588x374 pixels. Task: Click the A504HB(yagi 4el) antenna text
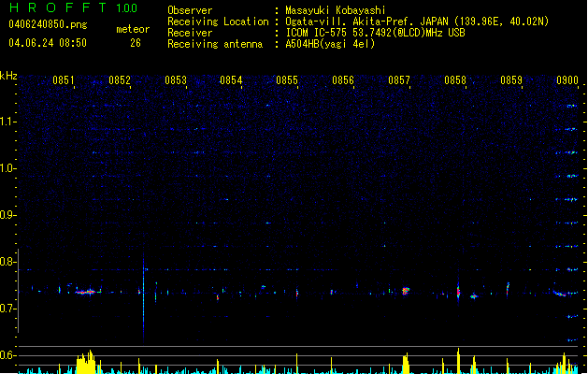click(x=330, y=44)
